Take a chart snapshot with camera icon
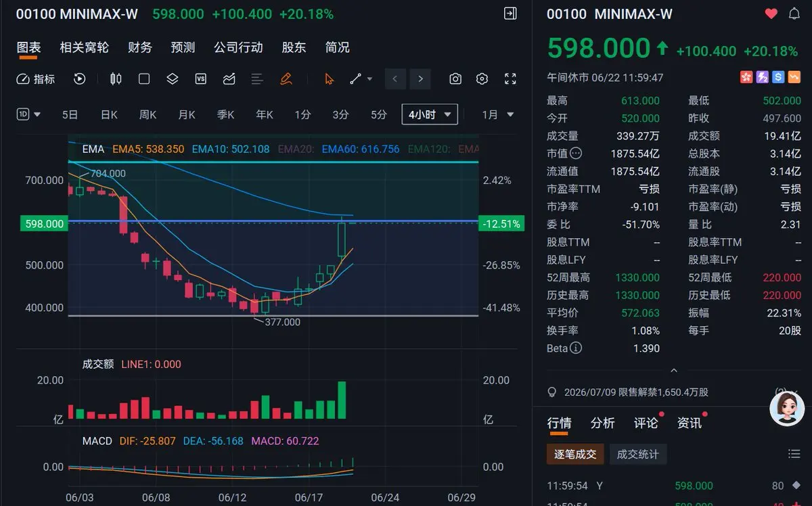Screen dimensions: 812x506 click(455, 79)
